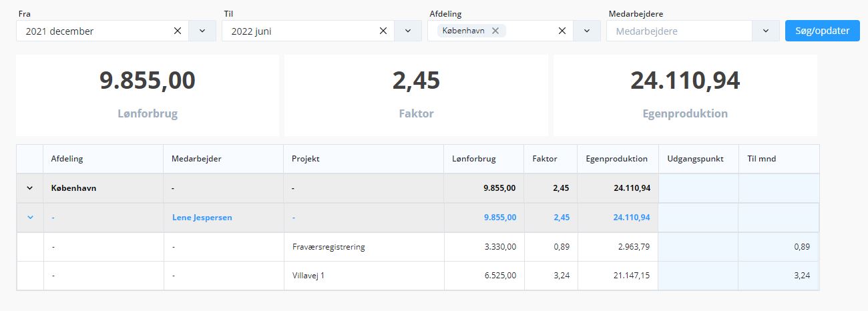Collapse the København department row

pos(29,188)
